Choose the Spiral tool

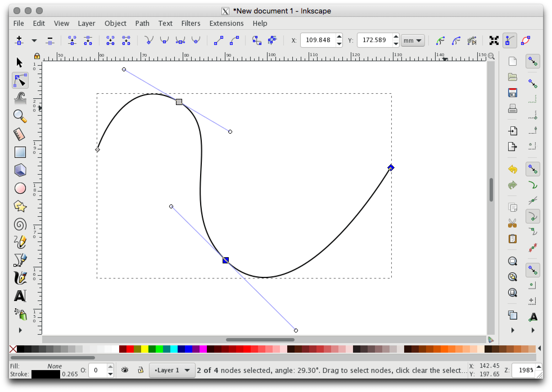pos(20,225)
